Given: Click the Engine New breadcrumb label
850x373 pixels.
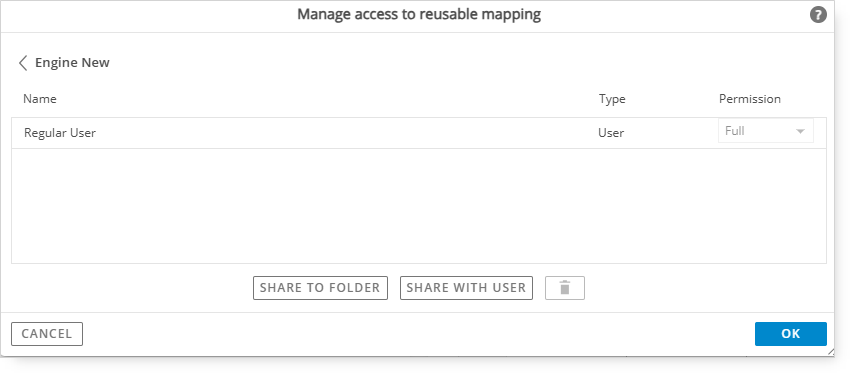Looking at the screenshot, I should (72, 63).
